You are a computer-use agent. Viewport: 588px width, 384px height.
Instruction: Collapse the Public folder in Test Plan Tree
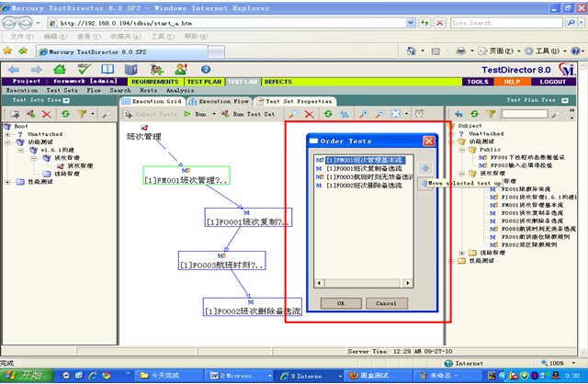coord(462,150)
